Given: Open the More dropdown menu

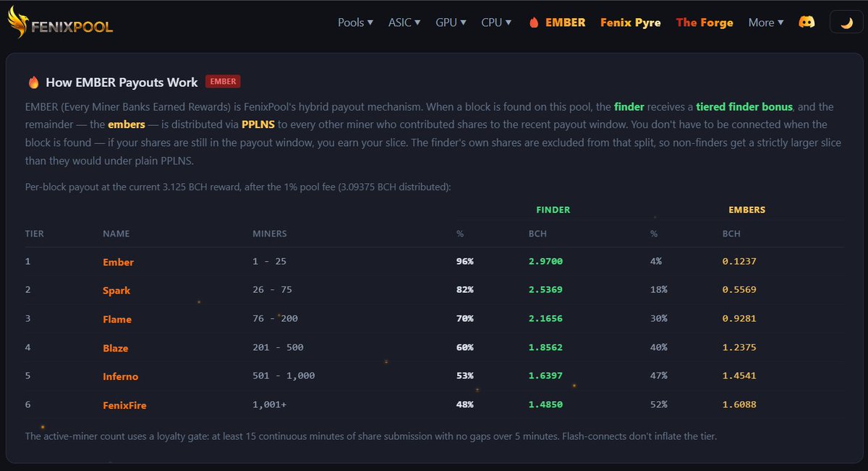Looking at the screenshot, I should [x=765, y=22].
